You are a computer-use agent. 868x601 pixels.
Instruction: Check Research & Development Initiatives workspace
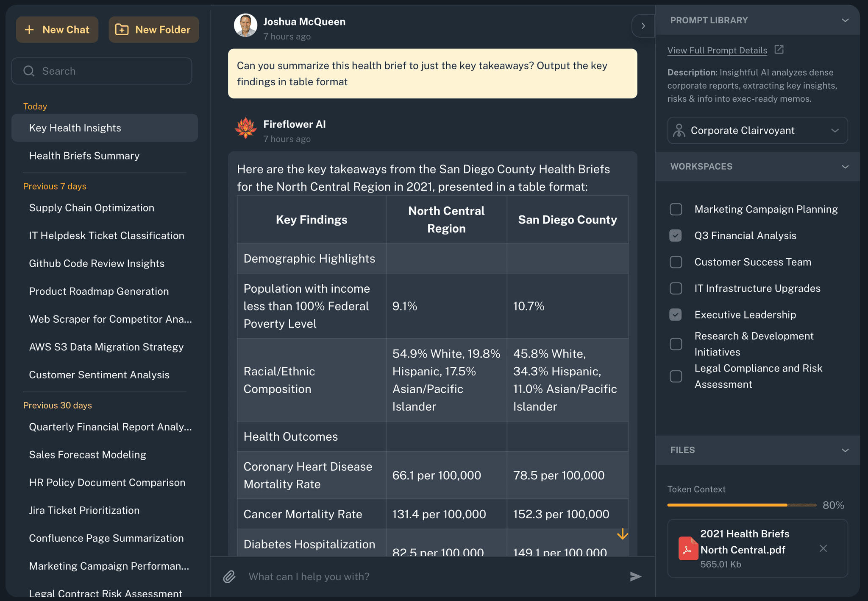click(x=676, y=344)
